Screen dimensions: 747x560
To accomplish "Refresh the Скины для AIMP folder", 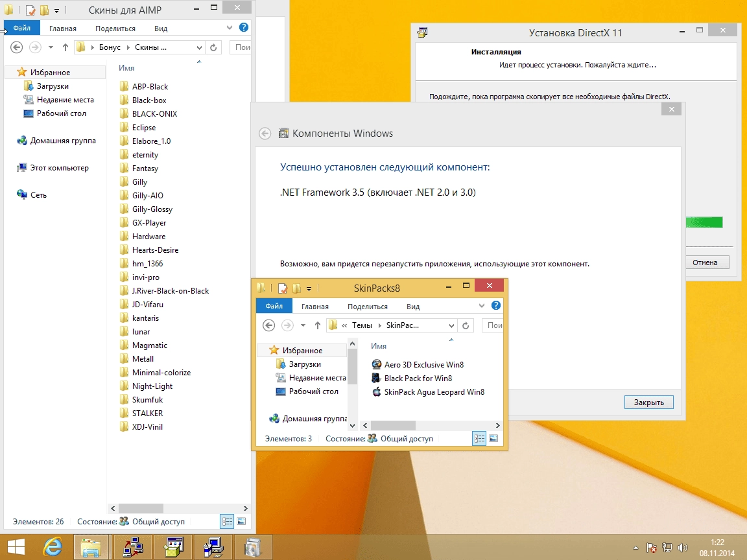I will pos(213,47).
